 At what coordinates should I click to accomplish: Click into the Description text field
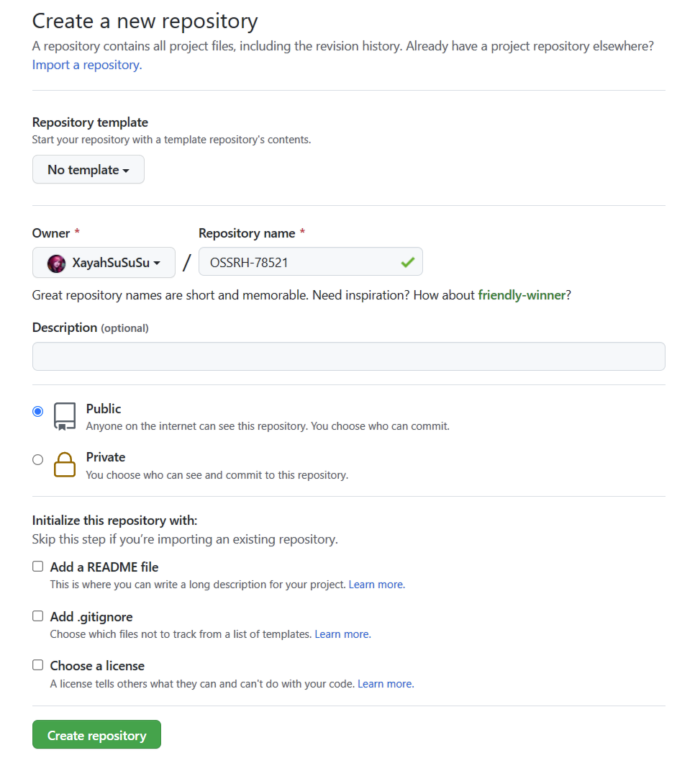(x=349, y=356)
